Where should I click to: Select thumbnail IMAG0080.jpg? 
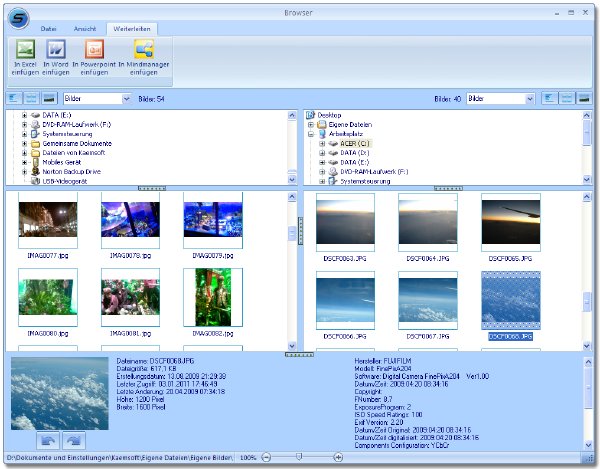coord(48,297)
